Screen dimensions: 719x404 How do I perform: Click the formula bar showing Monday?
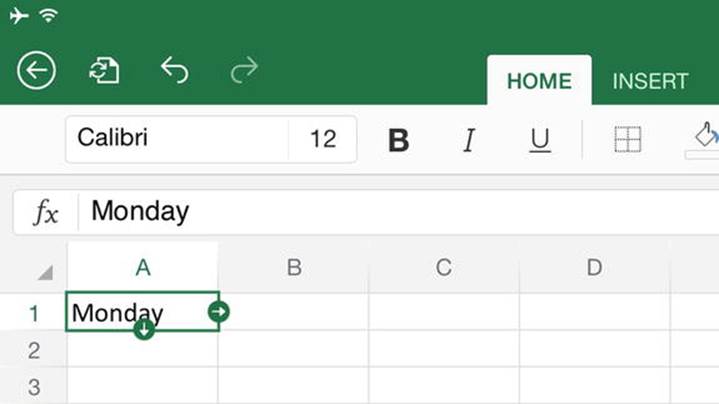pyautogui.click(x=399, y=212)
